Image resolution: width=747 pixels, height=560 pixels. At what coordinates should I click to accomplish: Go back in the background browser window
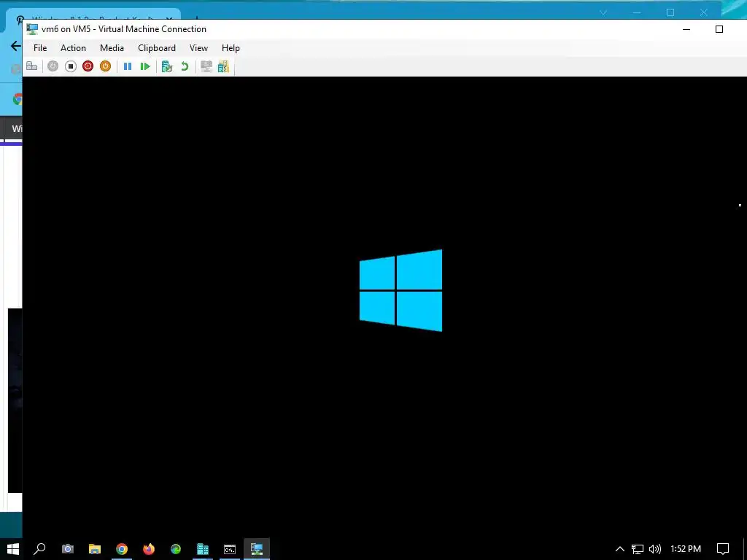16,46
